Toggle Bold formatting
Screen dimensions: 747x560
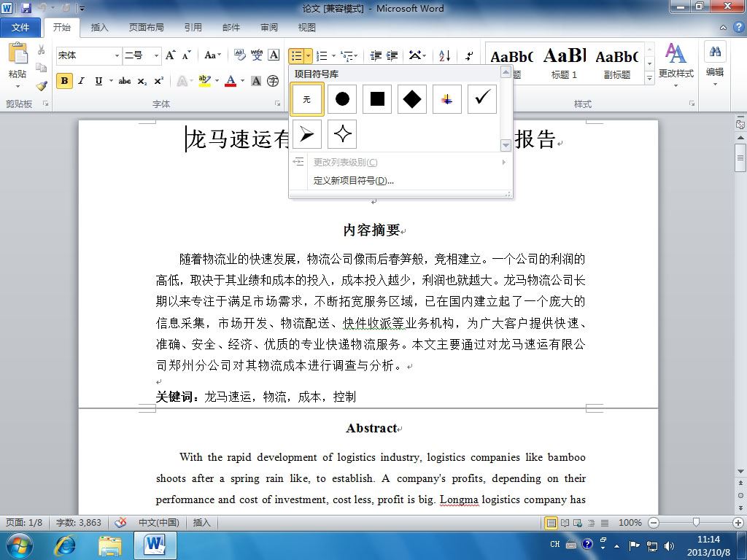point(64,81)
